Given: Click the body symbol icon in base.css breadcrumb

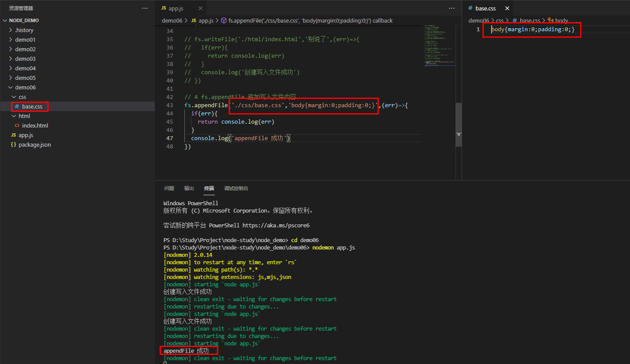Looking at the screenshot, I should [x=550, y=20].
